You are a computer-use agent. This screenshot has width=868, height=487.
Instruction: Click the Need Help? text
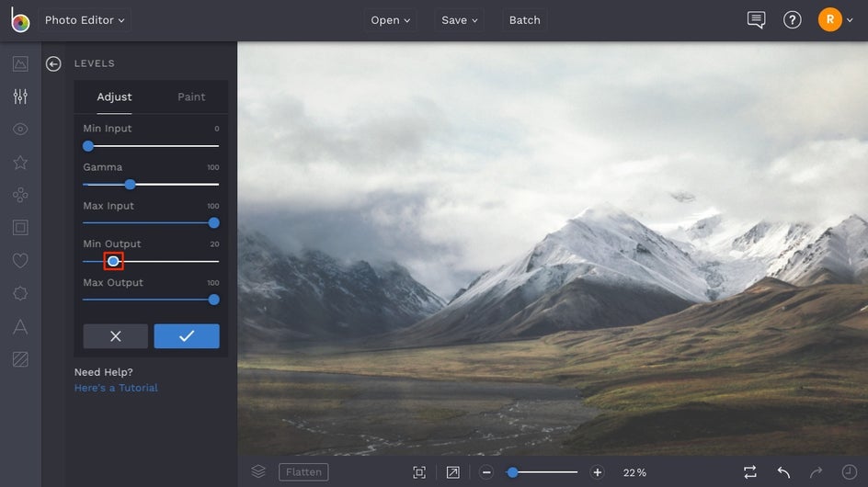[x=104, y=372]
